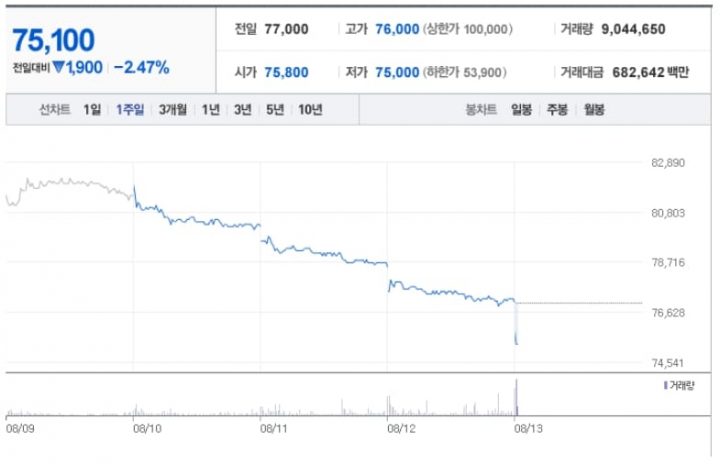This screenshot has width=720, height=464.
Task: Select the 1일 line chart period
Action: click(x=92, y=110)
